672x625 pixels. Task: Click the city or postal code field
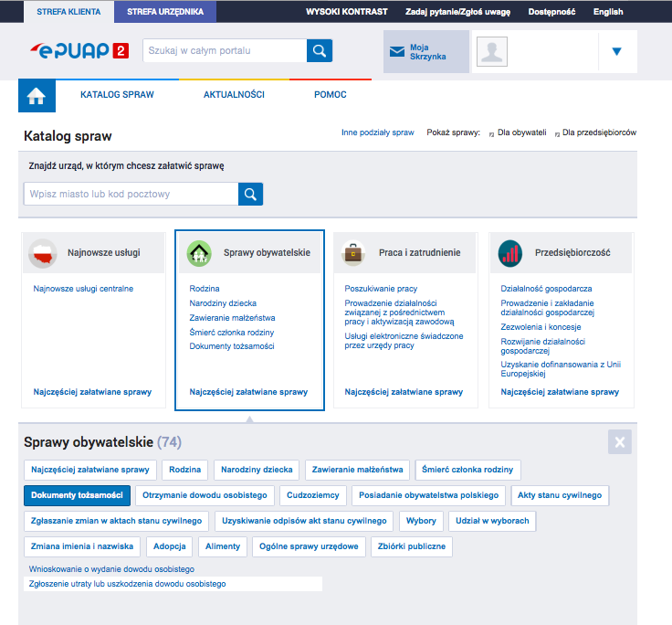click(131, 194)
